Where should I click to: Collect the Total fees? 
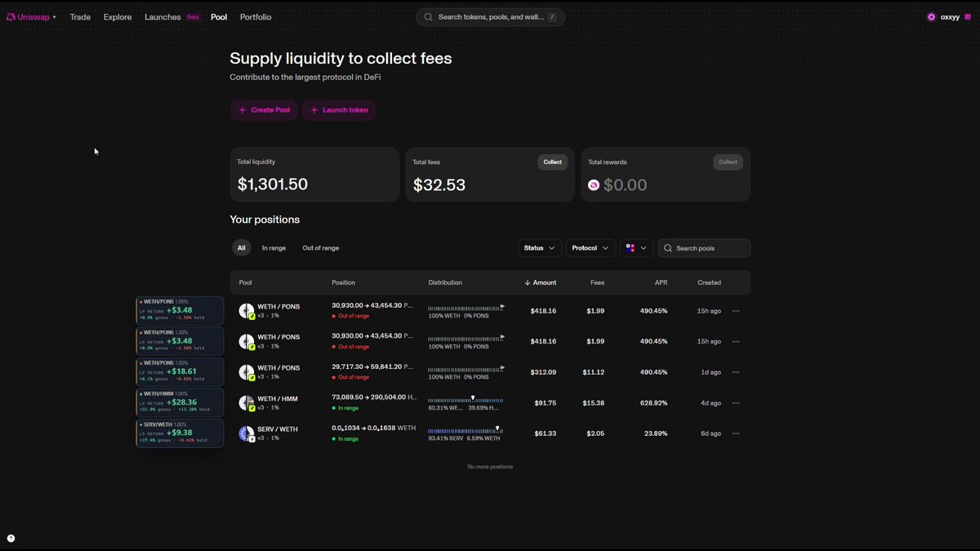coord(553,162)
